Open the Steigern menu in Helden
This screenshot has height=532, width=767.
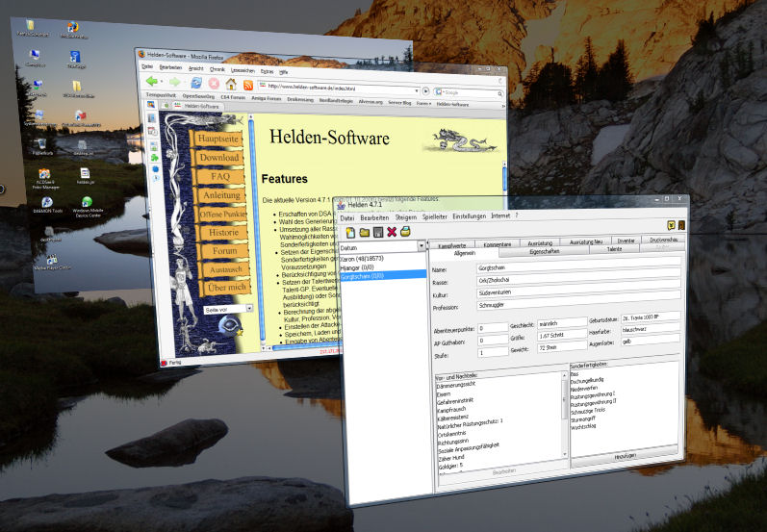tap(405, 217)
